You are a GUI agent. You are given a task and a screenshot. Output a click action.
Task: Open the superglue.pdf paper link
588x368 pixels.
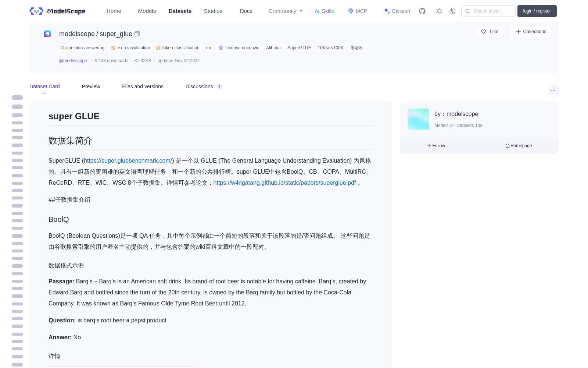click(284, 183)
